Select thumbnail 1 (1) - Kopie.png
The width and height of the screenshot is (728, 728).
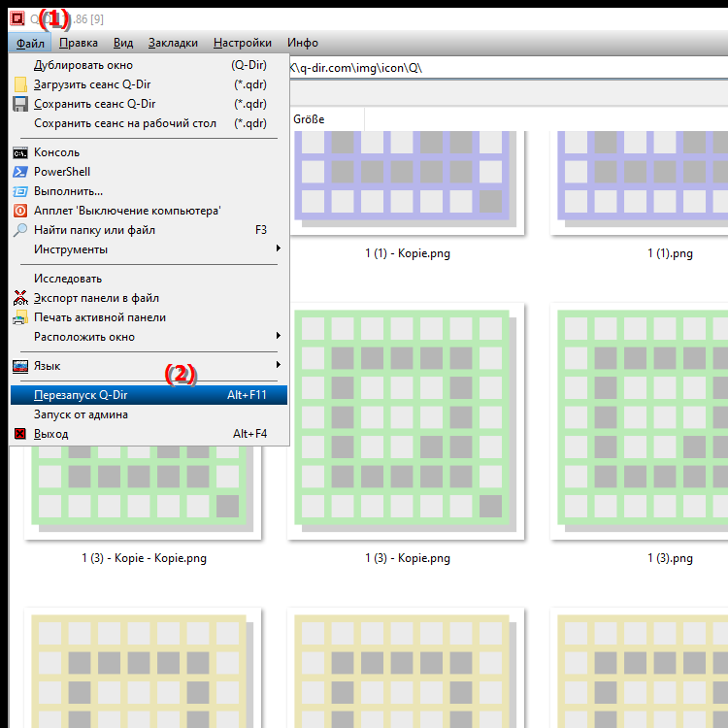tap(407, 182)
